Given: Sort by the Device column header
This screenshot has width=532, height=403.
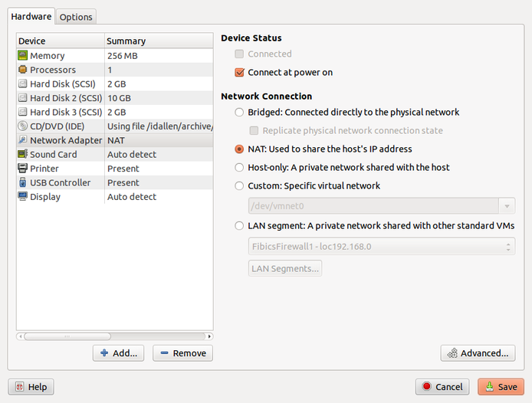Looking at the screenshot, I should pyautogui.click(x=61, y=41).
